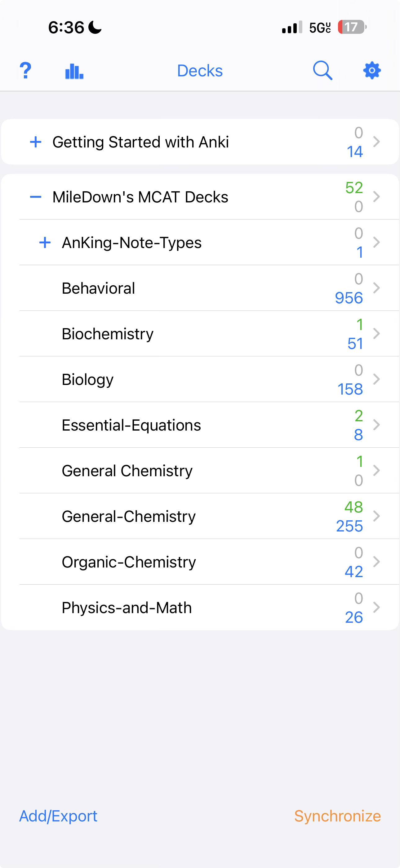Tap the battery indicator in status bar
This screenshot has height=868, width=400.
(352, 27)
